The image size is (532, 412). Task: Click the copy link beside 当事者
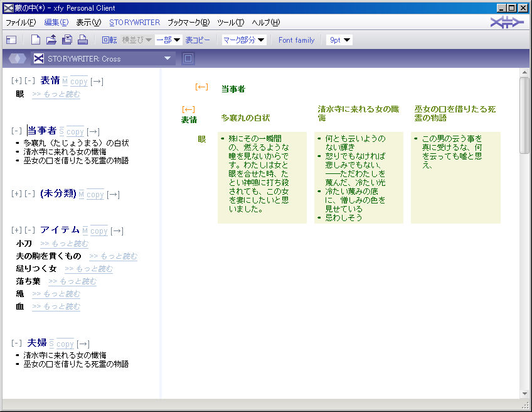coord(75,131)
